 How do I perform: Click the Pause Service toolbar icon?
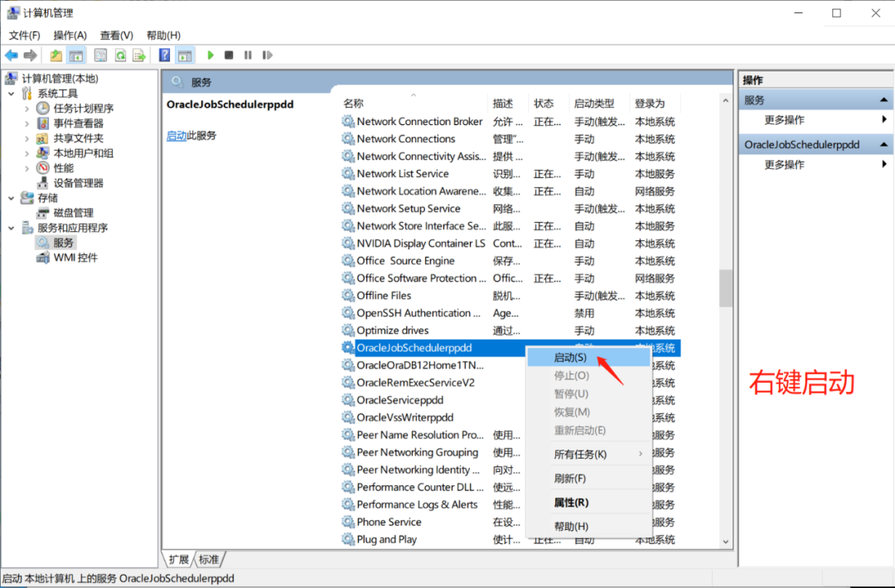pyautogui.click(x=248, y=55)
